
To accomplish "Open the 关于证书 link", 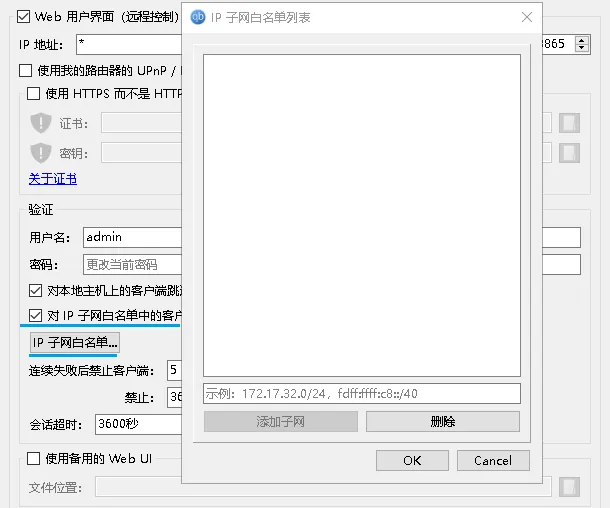I will click(53, 179).
